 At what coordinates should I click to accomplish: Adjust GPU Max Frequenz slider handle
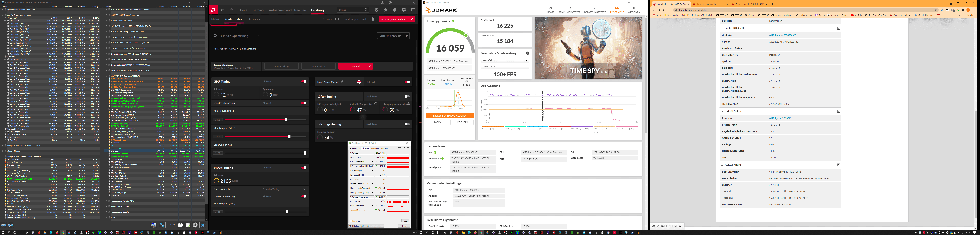tap(290, 137)
